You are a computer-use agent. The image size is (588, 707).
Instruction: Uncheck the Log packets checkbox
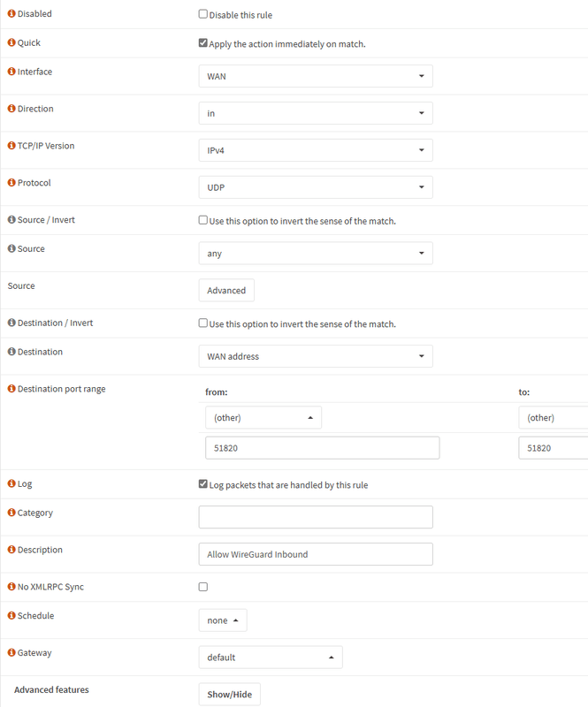coord(203,484)
